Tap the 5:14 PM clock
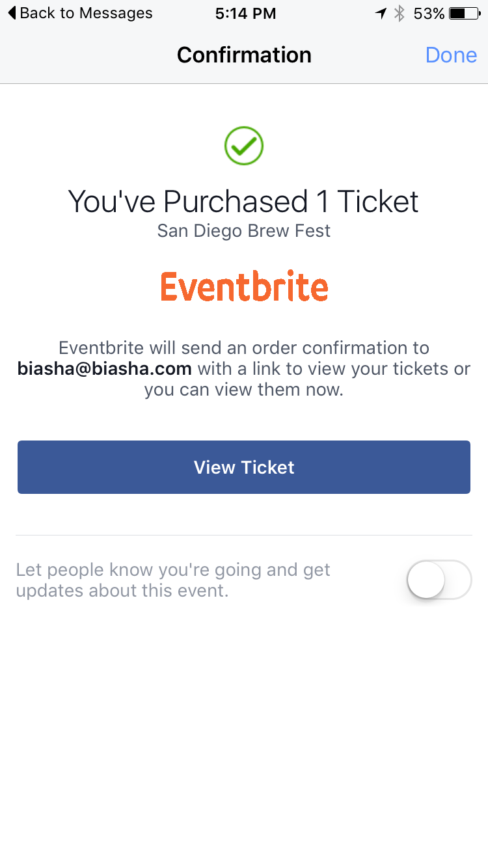Screen dimensions: 488x868 [x=245, y=13]
